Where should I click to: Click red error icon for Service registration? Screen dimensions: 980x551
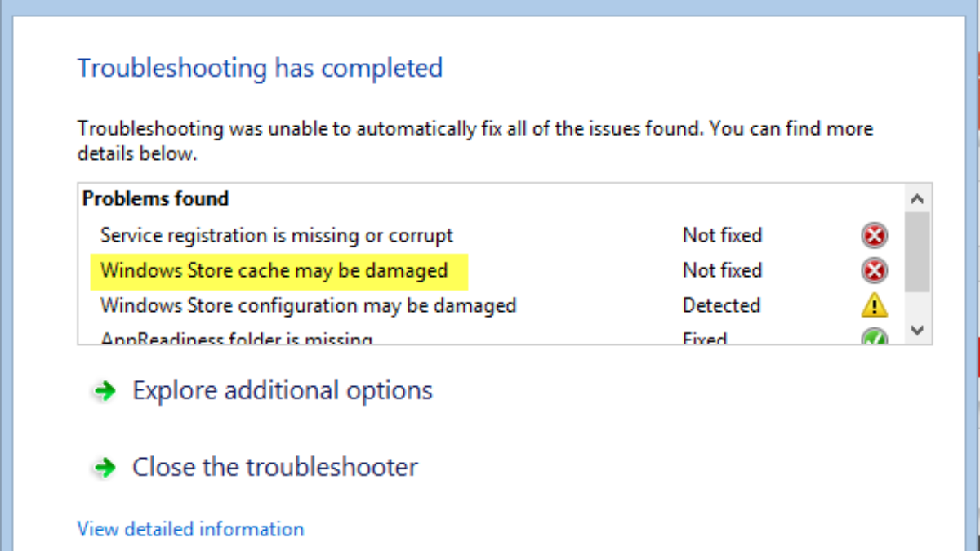pos(874,236)
